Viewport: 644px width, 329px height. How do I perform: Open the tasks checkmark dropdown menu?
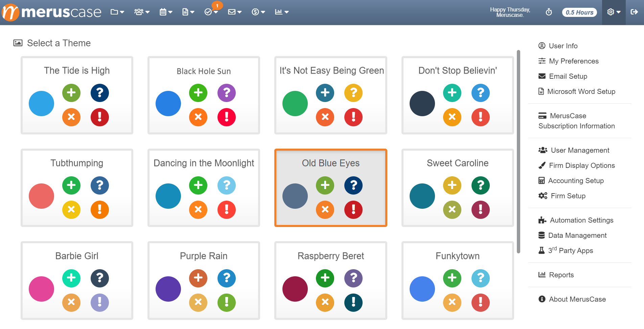211,12
